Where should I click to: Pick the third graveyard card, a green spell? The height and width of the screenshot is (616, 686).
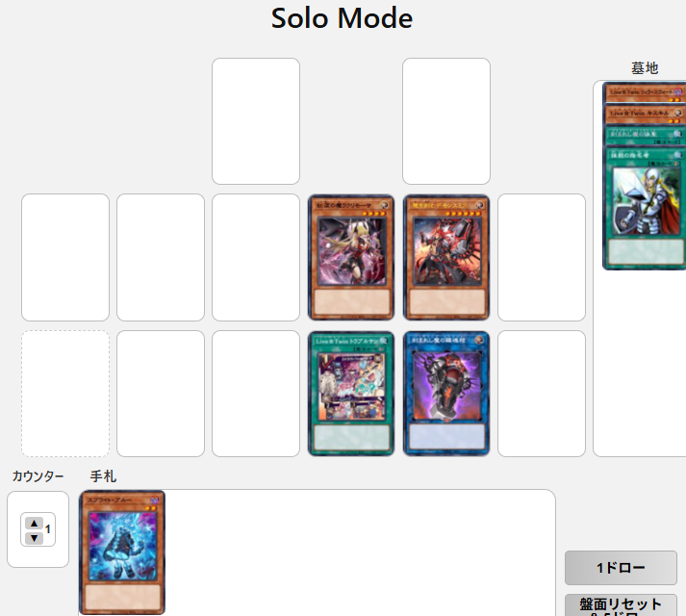(x=644, y=135)
